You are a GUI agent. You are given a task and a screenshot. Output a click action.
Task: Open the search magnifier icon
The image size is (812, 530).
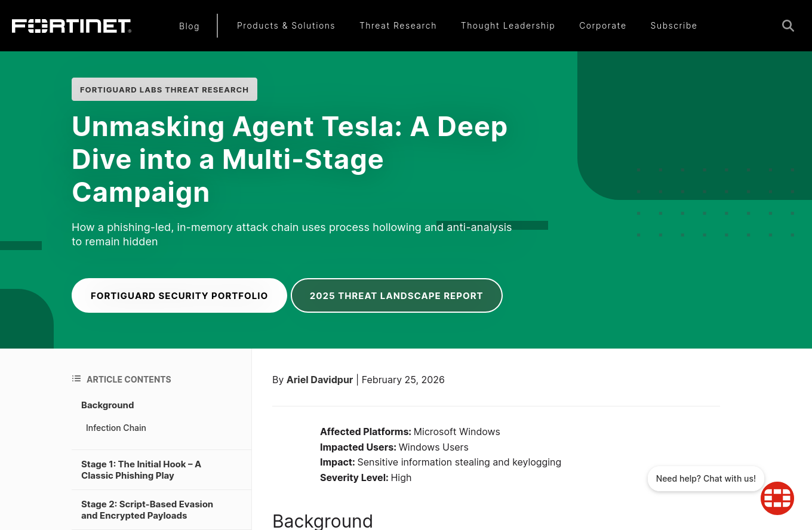coord(788,26)
